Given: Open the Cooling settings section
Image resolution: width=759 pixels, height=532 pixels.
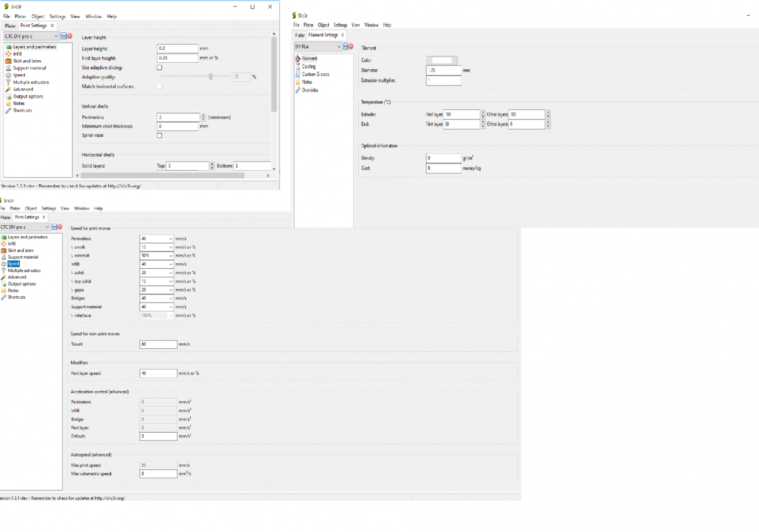Looking at the screenshot, I should [x=309, y=66].
